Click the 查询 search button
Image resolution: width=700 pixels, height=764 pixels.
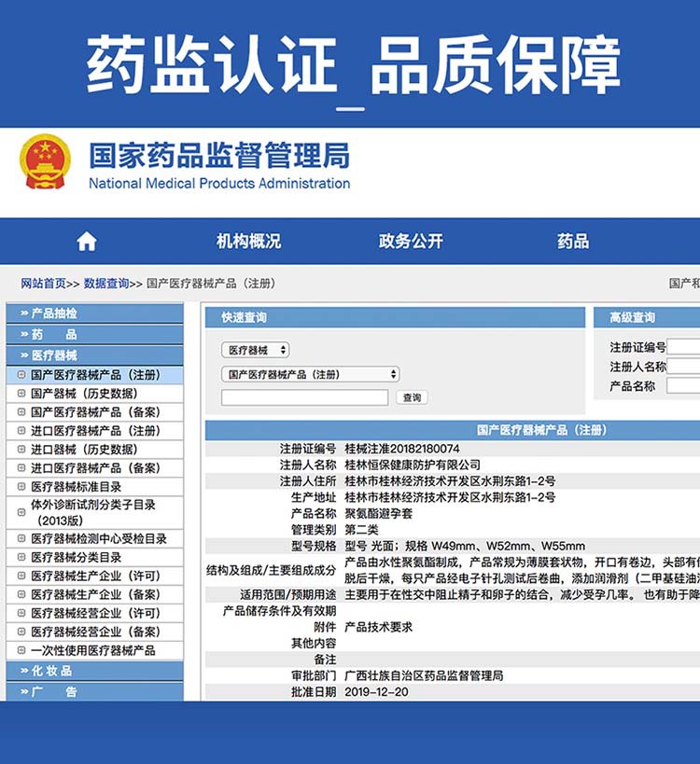click(412, 397)
